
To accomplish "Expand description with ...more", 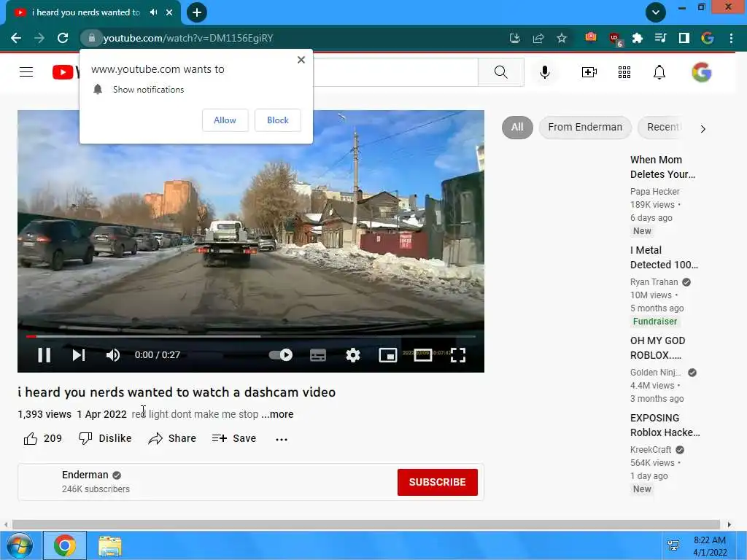I will [277, 414].
